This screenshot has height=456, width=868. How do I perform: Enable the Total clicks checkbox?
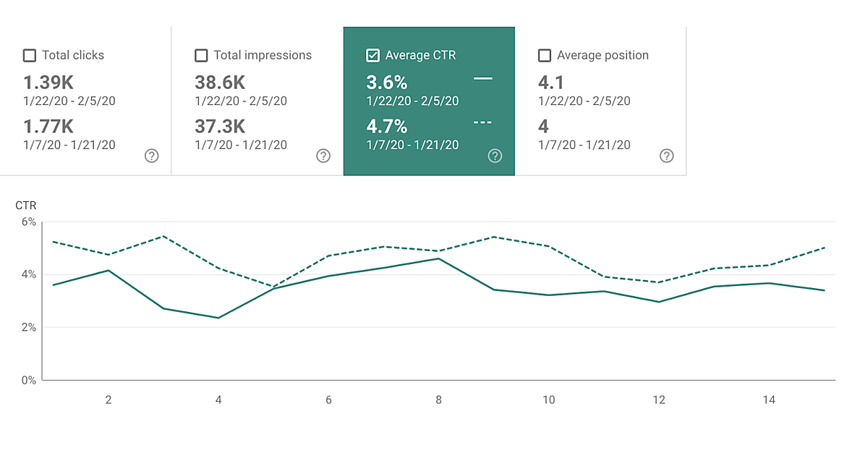click(30, 56)
